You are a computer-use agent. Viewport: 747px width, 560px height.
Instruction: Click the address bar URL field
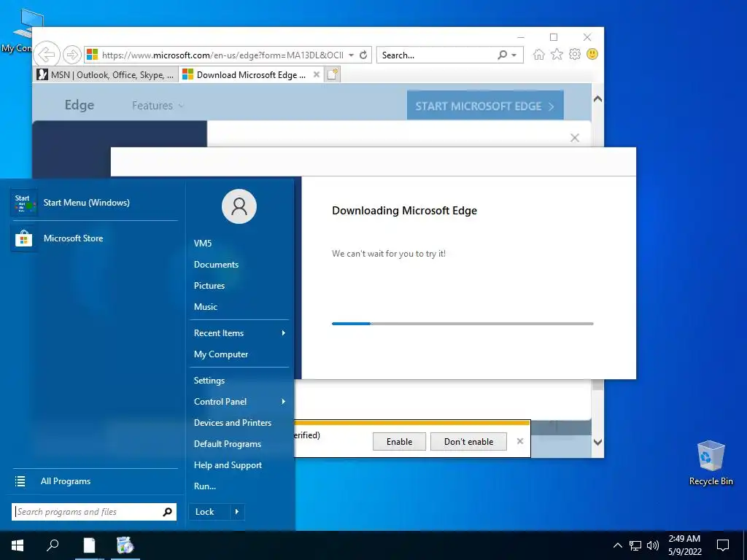[x=222, y=55]
